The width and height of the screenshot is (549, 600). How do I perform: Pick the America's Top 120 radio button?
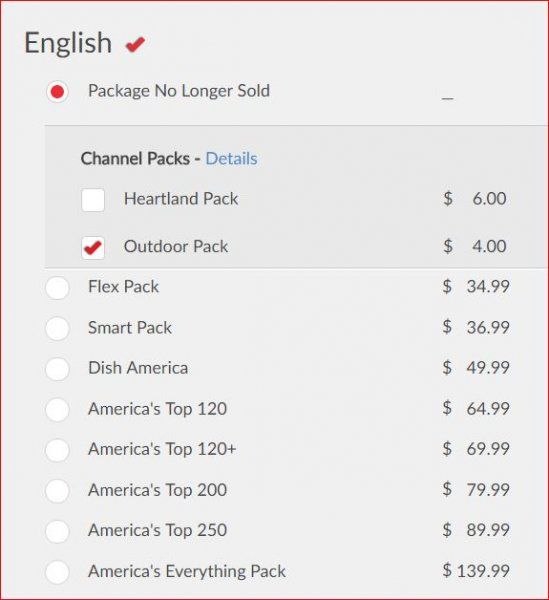pyautogui.click(x=57, y=409)
